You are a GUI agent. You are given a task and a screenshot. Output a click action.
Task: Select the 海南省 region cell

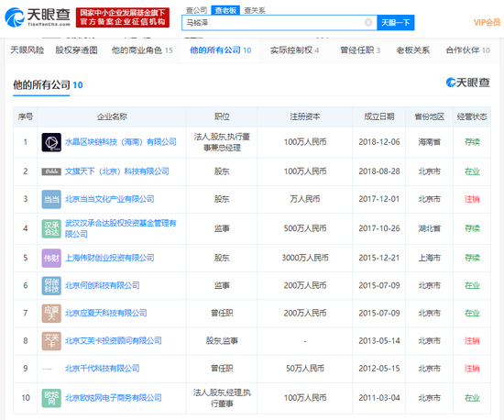[x=430, y=142]
